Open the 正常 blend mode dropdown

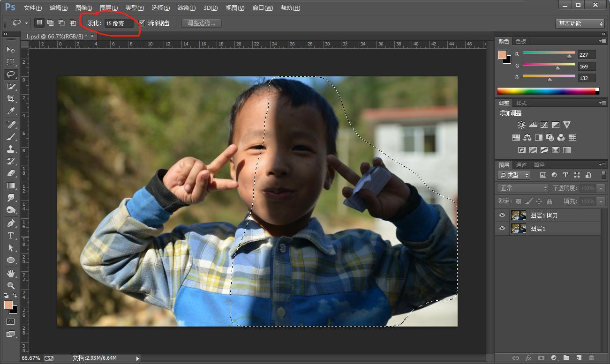click(x=522, y=188)
